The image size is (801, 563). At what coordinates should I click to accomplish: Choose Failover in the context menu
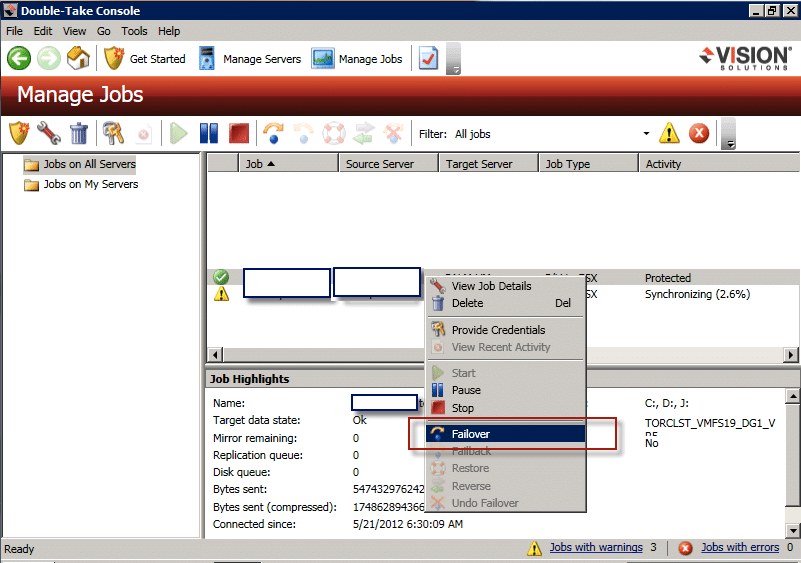[x=506, y=434]
